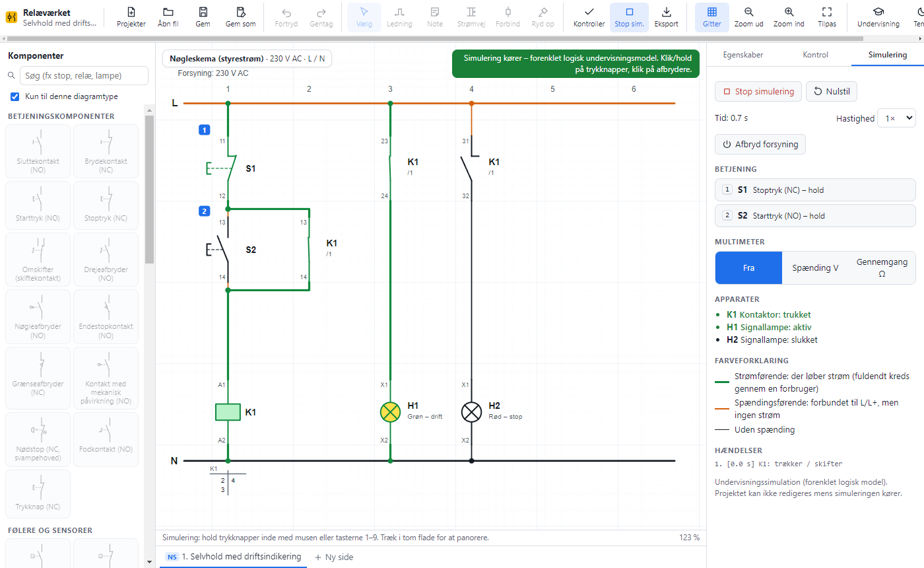Add a page with Ny side
This screenshot has height=568, width=924.
(334, 557)
